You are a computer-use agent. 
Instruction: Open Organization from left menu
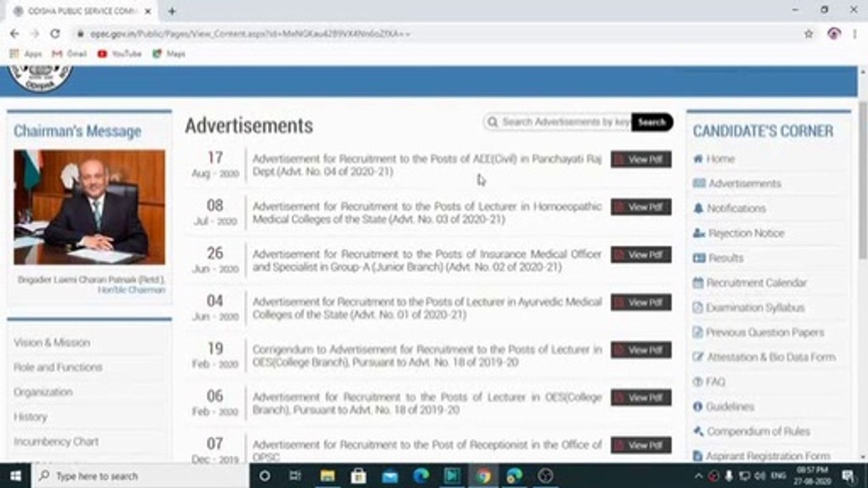pos(43,392)
